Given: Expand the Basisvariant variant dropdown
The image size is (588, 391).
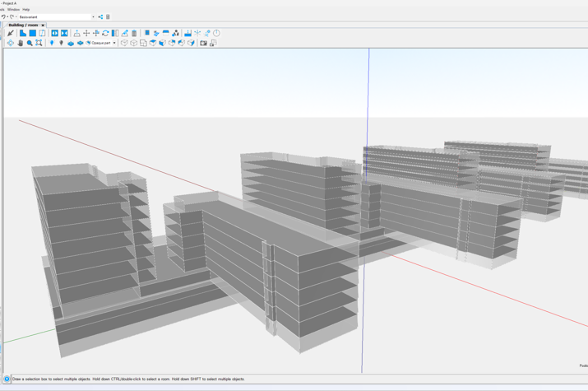Looking at the screenshot, I should point(93,16).
